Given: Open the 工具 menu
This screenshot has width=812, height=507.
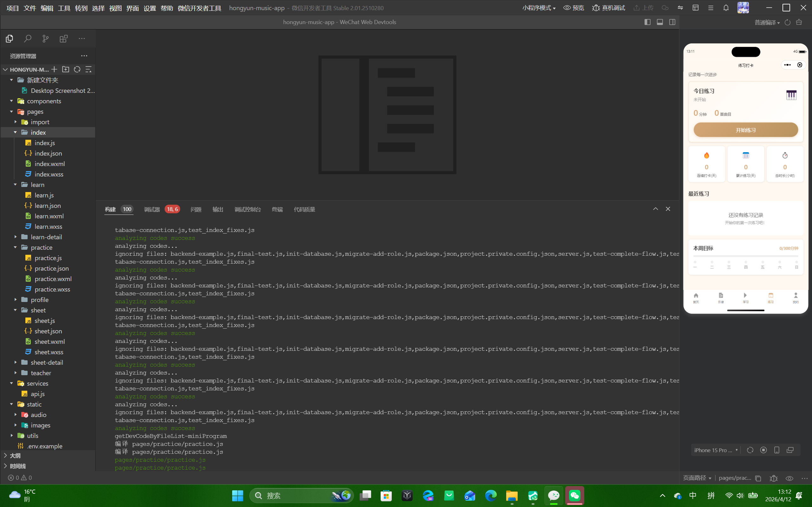Looking at the screenshot, I should point(64,8).
